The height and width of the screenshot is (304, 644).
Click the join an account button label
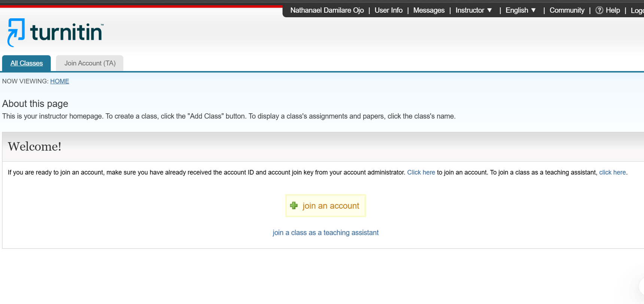331,206
